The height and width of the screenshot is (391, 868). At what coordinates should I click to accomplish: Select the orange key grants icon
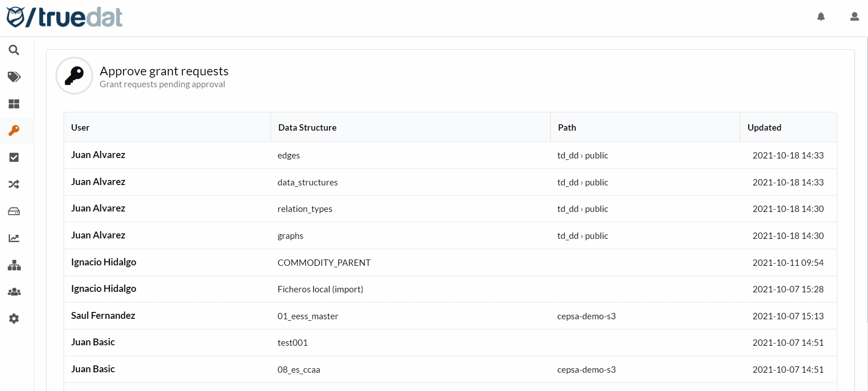[14, 131]
